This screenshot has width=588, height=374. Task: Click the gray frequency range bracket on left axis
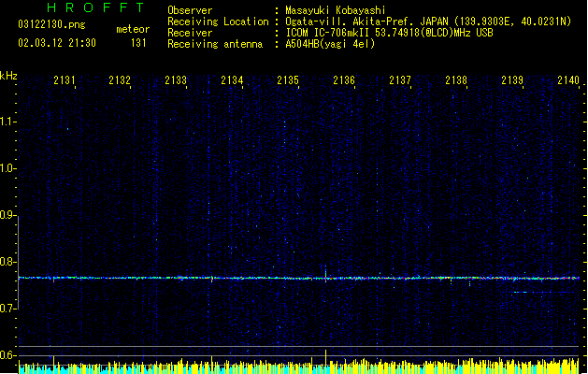point(19,263)
